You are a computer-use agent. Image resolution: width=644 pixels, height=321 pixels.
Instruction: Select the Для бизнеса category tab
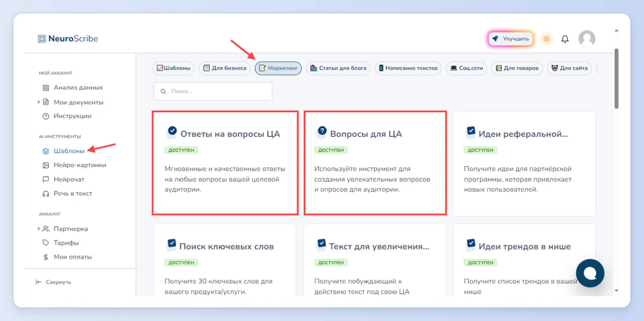click(225, 68)
